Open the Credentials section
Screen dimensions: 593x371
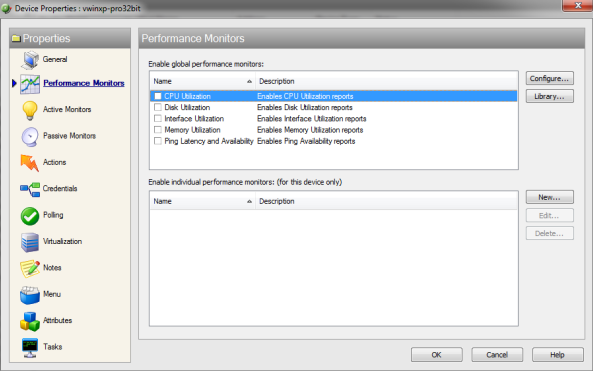tap(60, 188)
